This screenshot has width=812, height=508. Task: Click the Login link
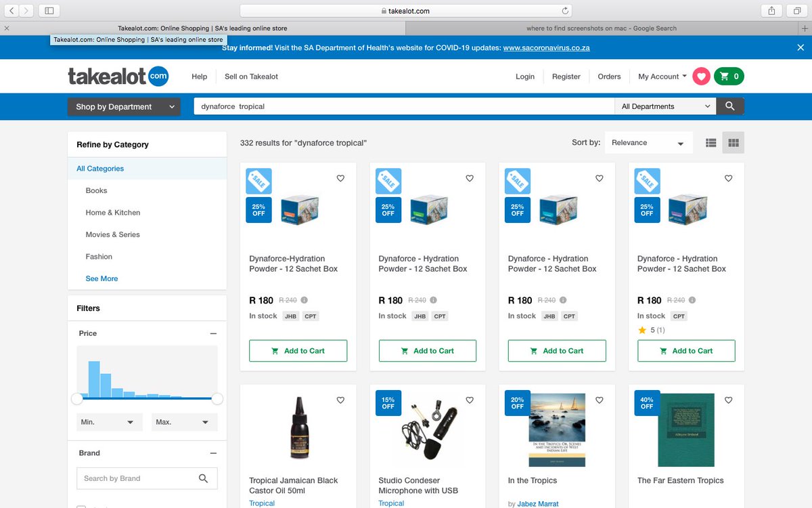[525, 77]
